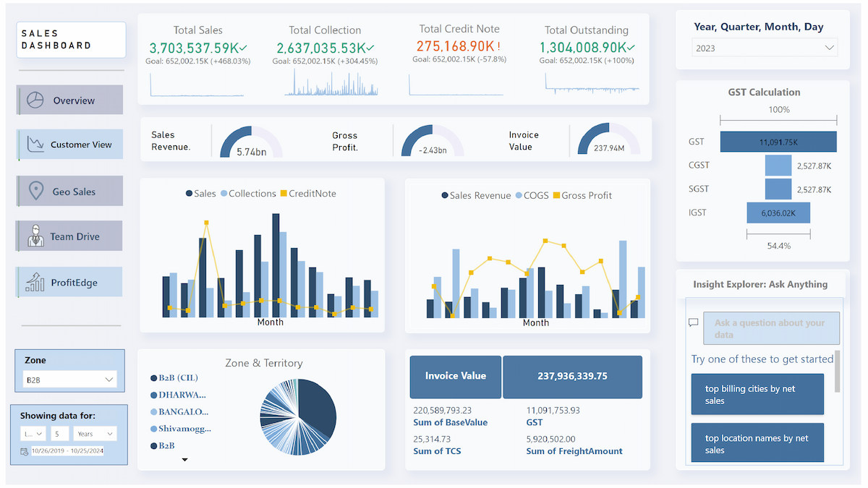Click the B2B (CIL) legend dot
The width and height of the screenshot is (868, 488).
(x=153, y=378)
